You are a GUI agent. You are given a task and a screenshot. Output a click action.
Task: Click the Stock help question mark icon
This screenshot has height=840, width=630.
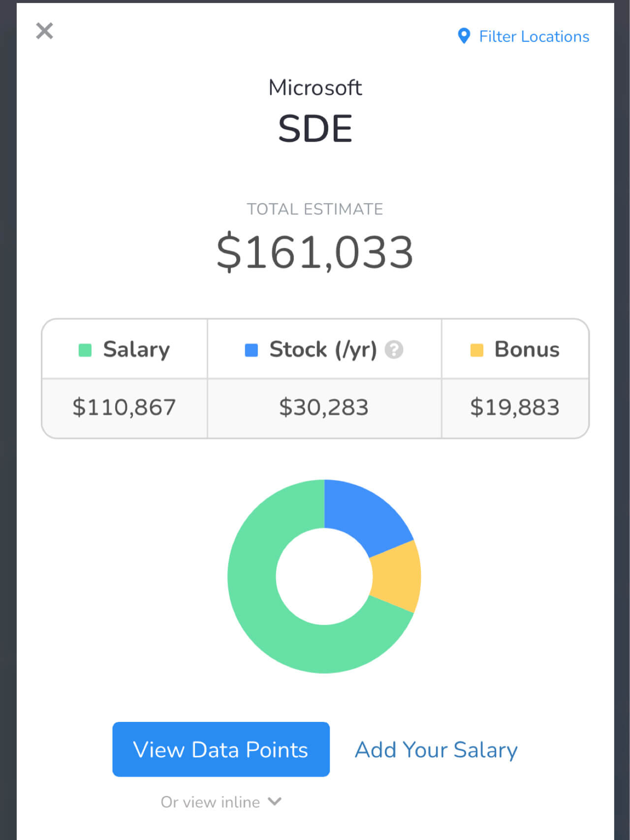[394, 350]
